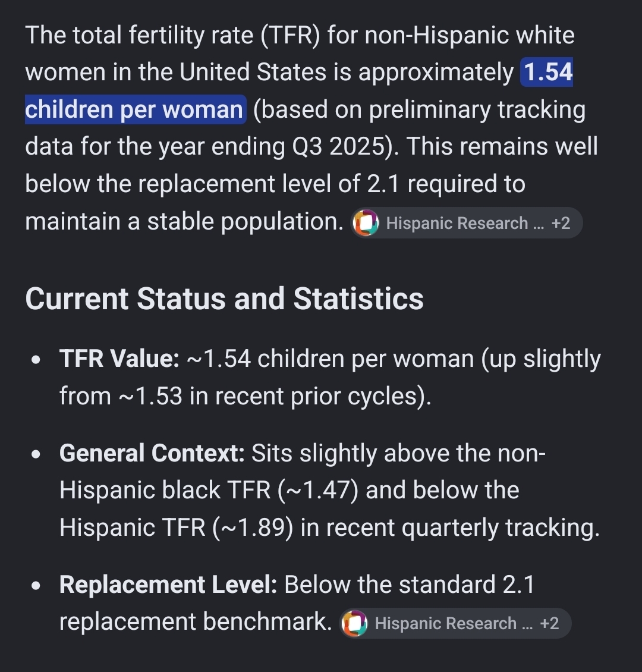Click the bullet point before 'General Context'
Viewport: 642px width, 672px height.
[x=36, y=454]
